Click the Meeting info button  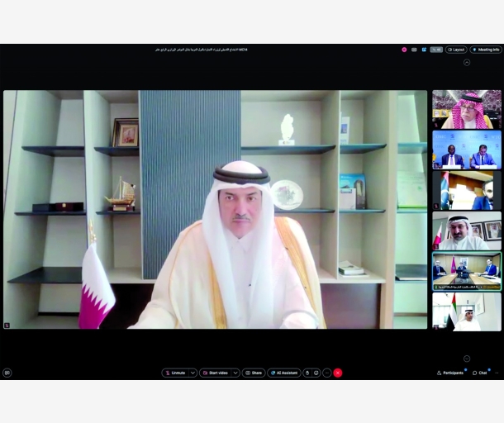pos(486,50)
